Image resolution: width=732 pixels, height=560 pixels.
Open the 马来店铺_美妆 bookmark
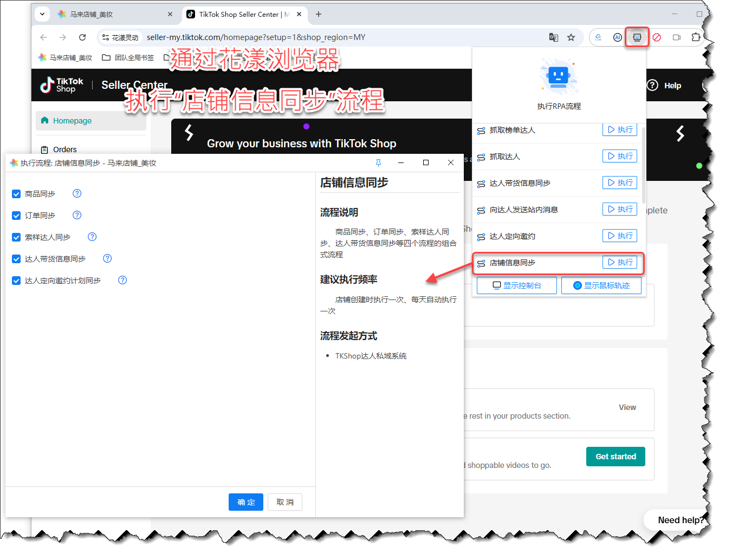65,57
